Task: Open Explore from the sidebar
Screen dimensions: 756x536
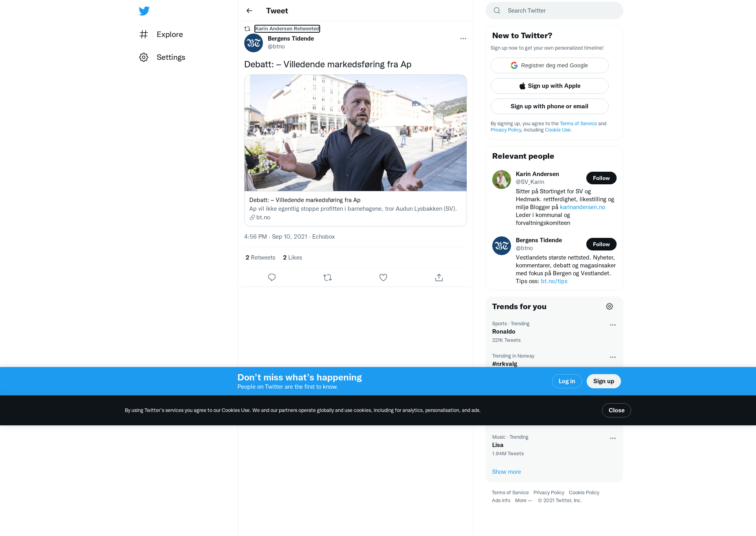Action: pyautogui.click(x=161, y=35)
